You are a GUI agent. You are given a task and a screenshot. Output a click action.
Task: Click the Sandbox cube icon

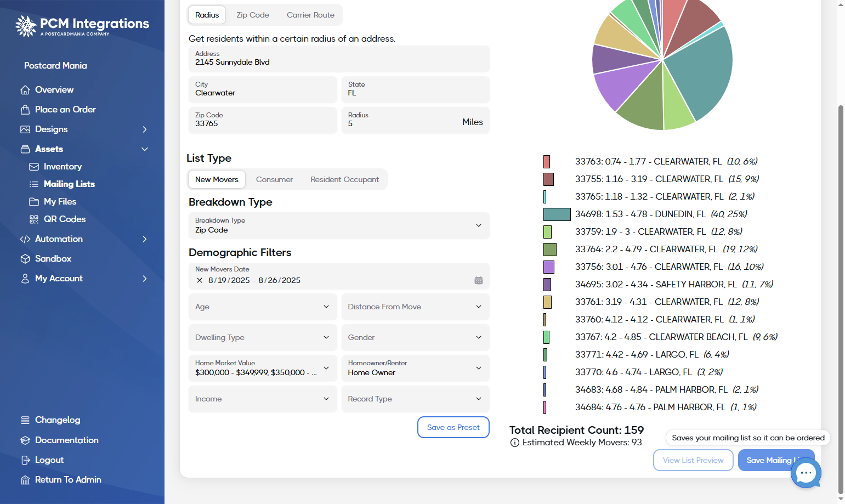(25, 259)
